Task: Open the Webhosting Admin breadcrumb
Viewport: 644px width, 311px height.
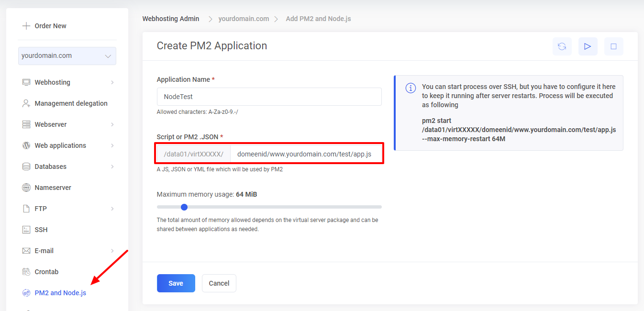Action: pyautogui.click(x=170, y=18)
